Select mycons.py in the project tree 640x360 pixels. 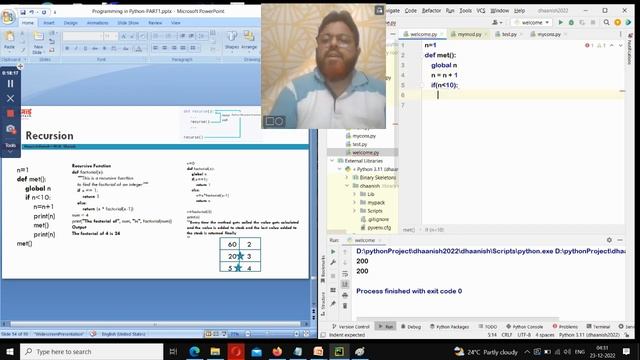[x=364, y=136]
